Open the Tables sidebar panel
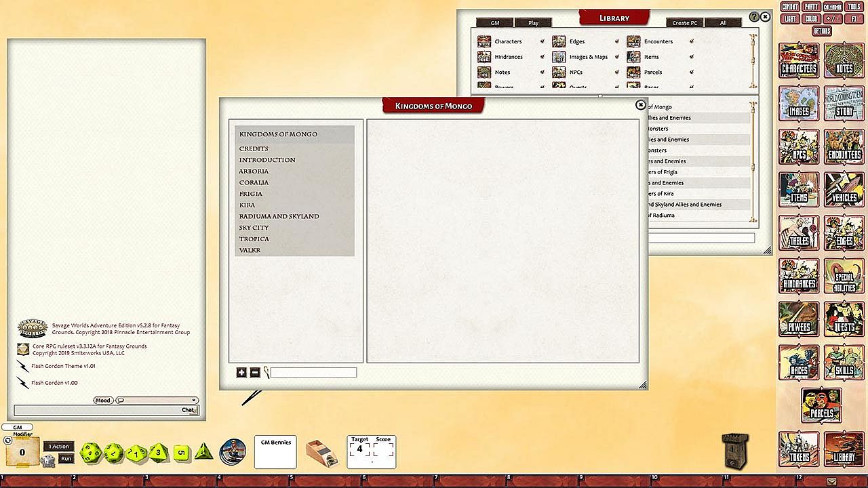 point(799,233)
